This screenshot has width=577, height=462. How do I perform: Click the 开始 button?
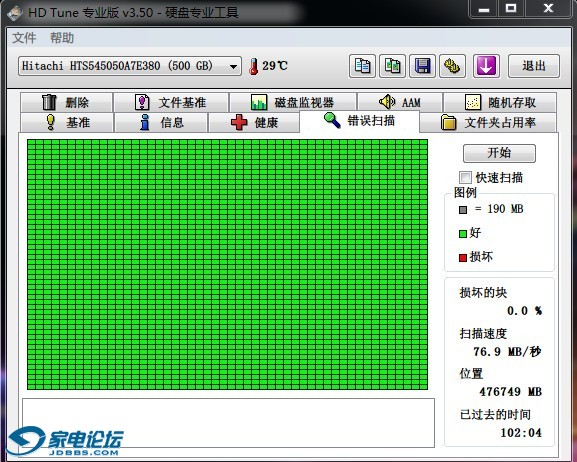[x=499, y=153]
